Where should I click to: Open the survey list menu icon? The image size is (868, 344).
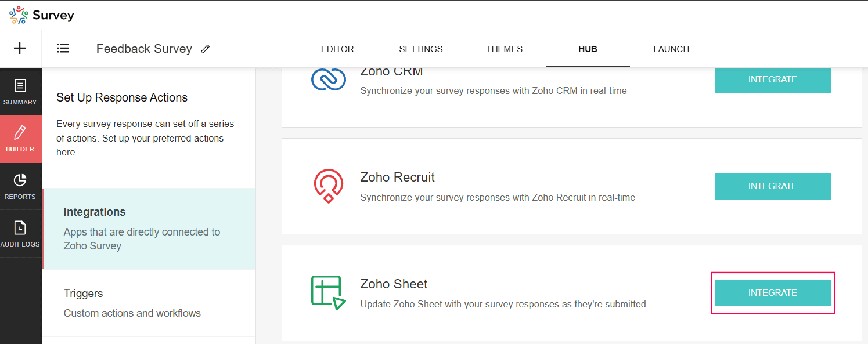click(x=63, y=49)
